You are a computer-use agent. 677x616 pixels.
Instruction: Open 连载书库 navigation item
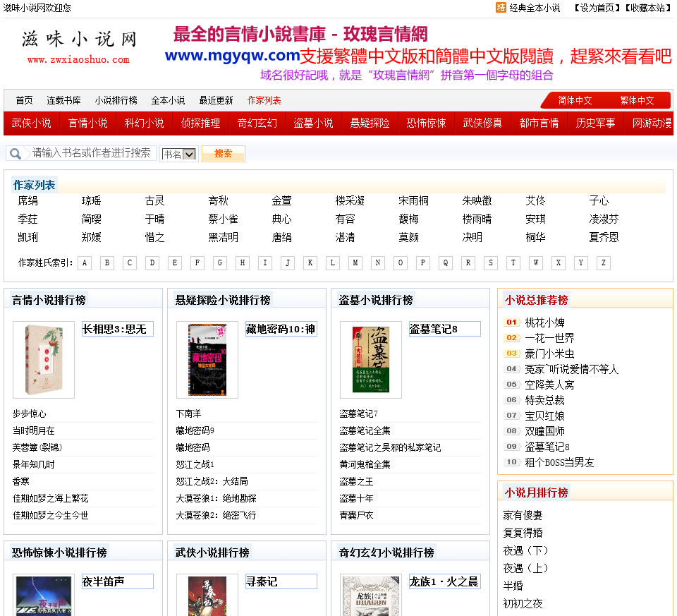click(63, 101)
